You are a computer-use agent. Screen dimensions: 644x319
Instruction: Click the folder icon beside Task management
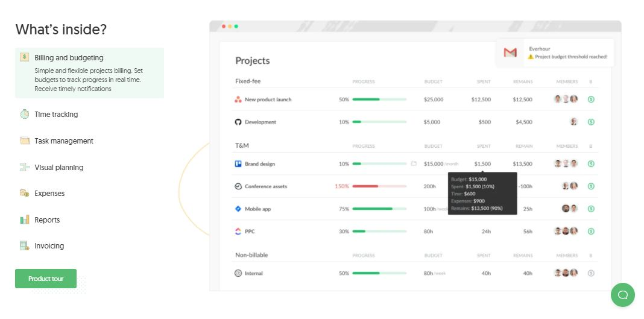coord(25,141)
